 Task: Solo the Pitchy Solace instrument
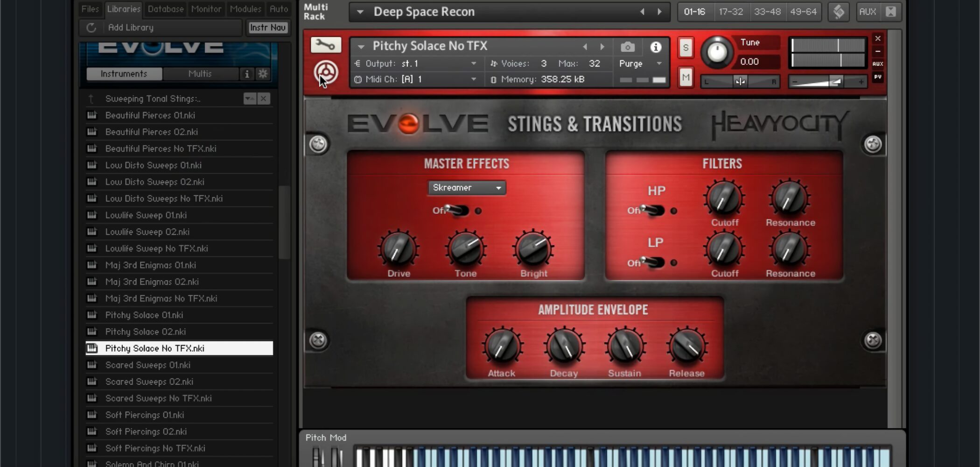686,47
